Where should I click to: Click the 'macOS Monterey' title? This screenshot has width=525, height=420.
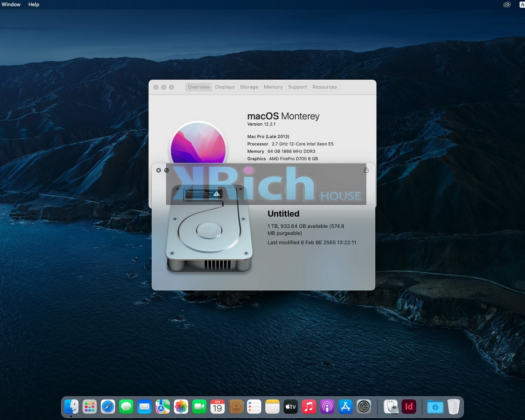coord(283,116)
